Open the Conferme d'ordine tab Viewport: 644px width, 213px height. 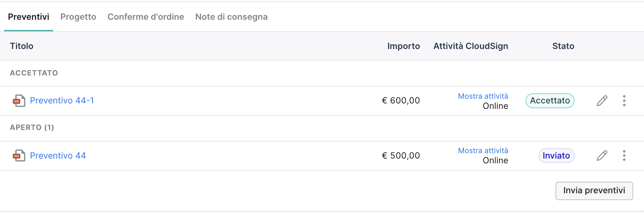[x=146, y=17]
